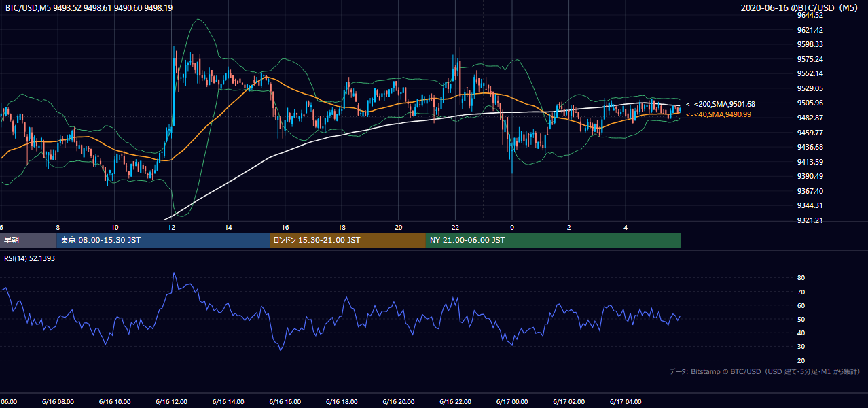Click the 200 SMA label reading 9501.68

[x=721, y=104]
